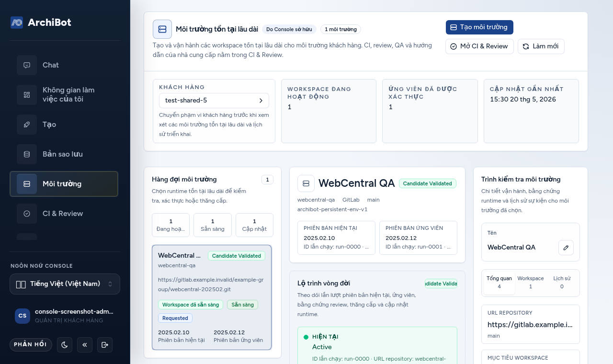
Task: Switch to the Workspace tab
Action: [531, 283]
